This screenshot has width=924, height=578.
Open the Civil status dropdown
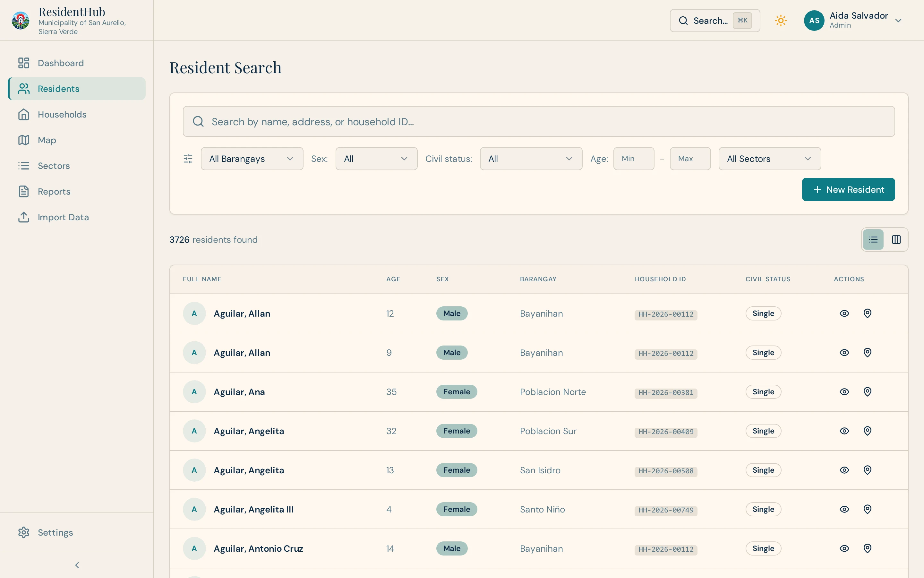tap(531, 159)
